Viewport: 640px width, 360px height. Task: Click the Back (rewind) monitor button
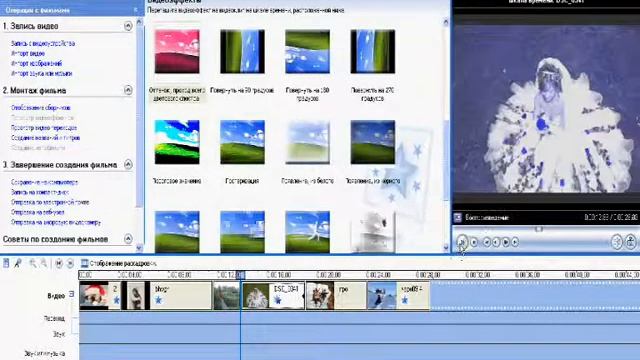(487, 242)
